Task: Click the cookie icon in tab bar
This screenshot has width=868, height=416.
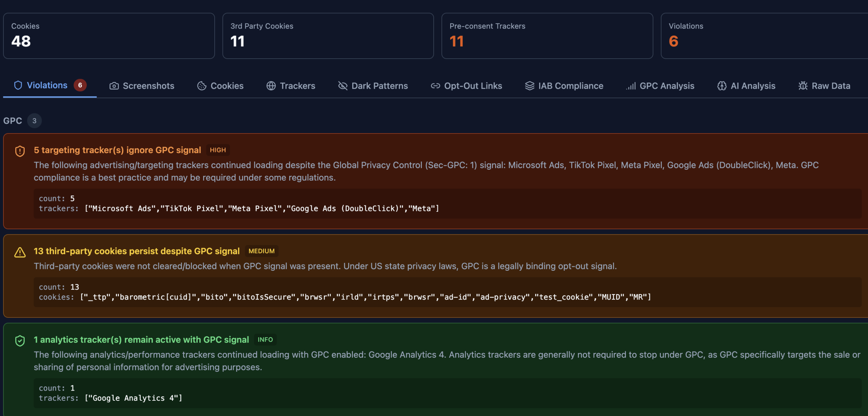Action: [202, 86]
